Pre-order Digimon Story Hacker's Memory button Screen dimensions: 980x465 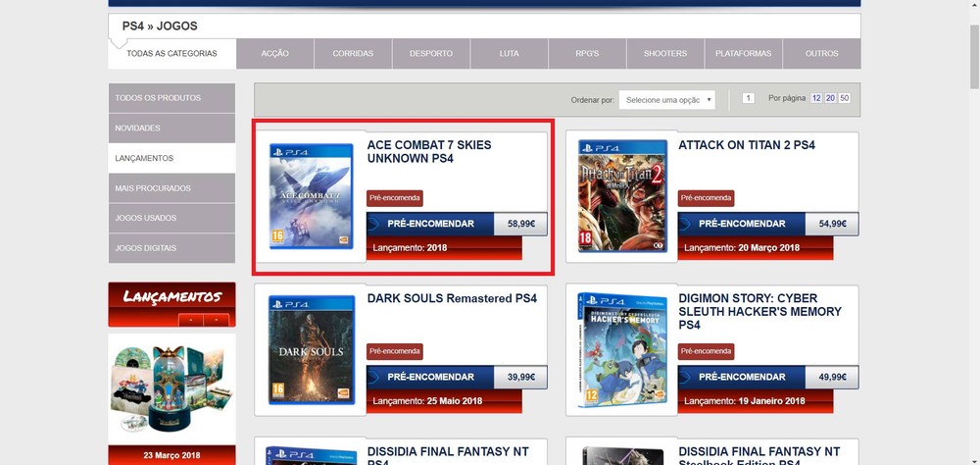point(742,378)
